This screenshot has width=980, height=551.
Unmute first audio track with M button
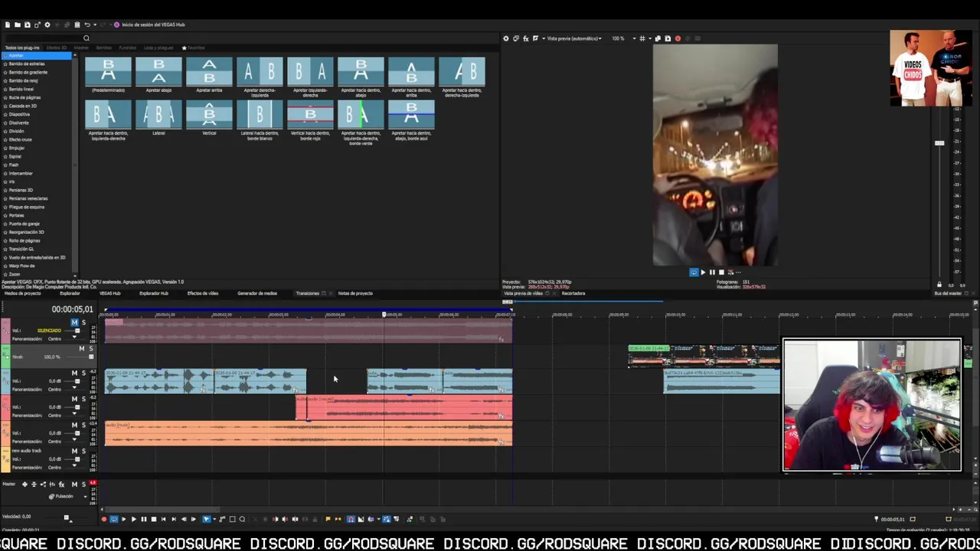[x=74, y=322]
